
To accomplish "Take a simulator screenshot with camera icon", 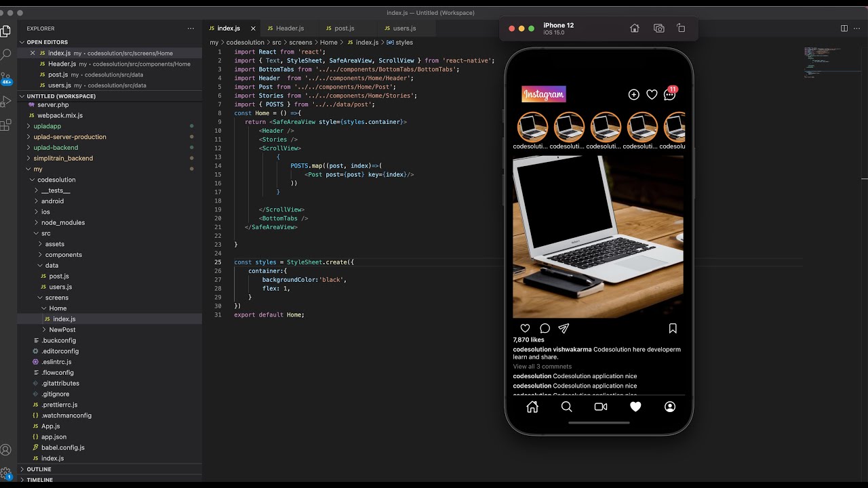I will point(658,28).
